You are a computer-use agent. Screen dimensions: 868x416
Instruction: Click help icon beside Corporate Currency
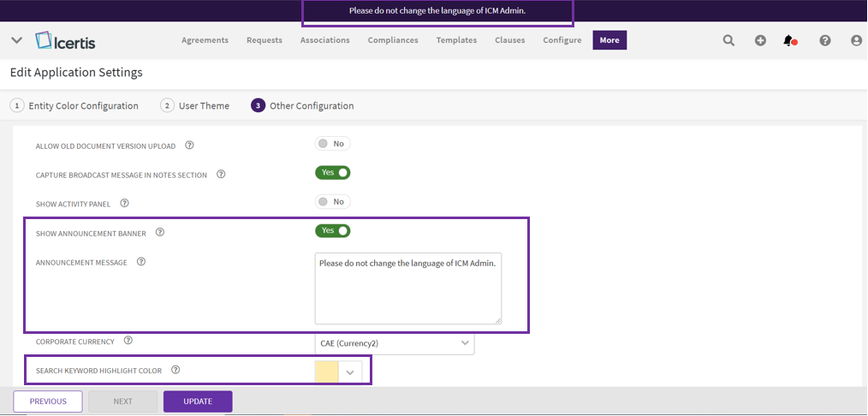128,341
